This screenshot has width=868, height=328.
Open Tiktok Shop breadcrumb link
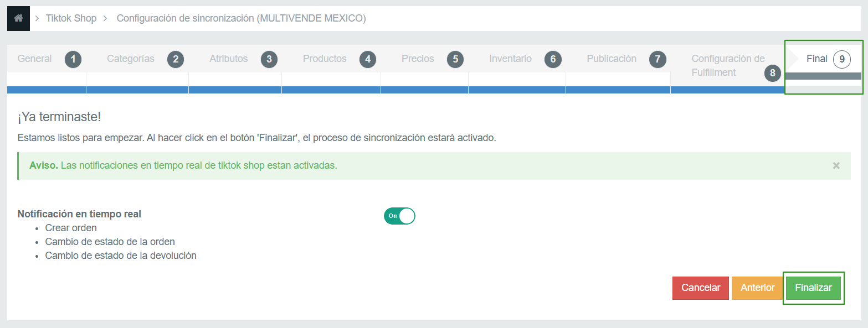(71, 18)
